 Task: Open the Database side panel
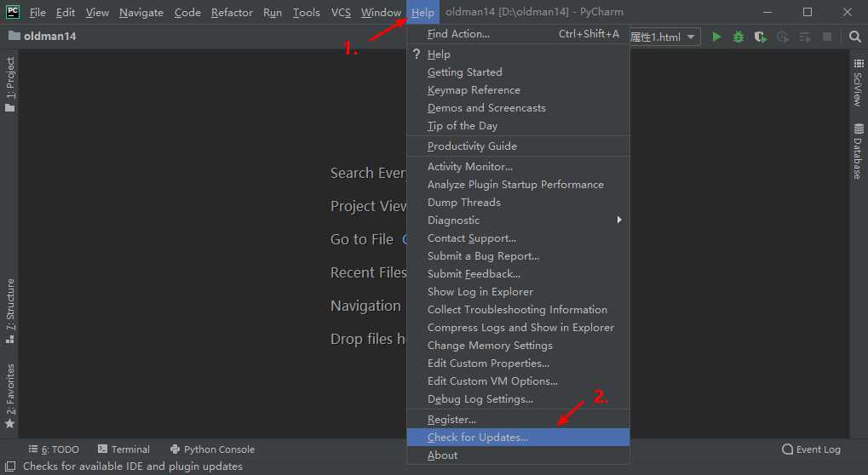click(858, 152)
